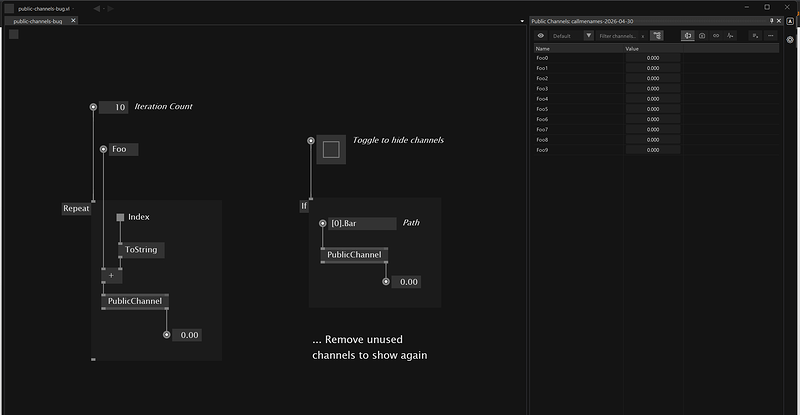Select the Foo5 channel row
Viewport: 800px width, 415px height.
tap(656, 109)
